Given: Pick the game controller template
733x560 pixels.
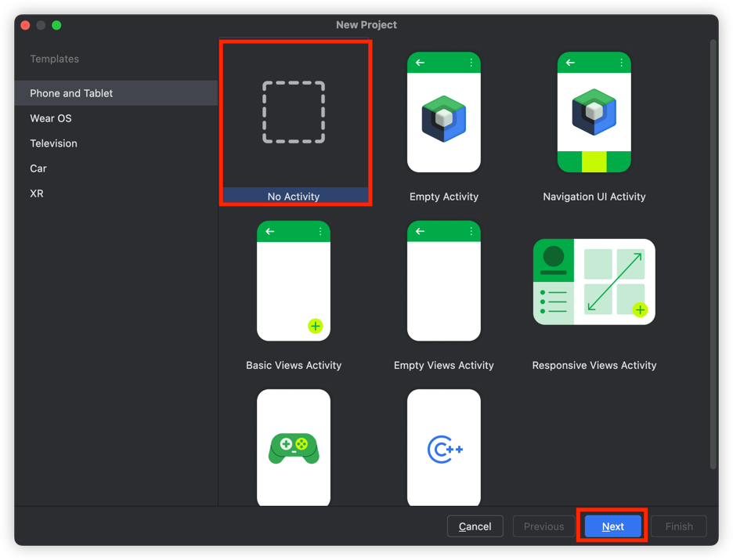Looking at the screenshot, I should click(294, 448).
